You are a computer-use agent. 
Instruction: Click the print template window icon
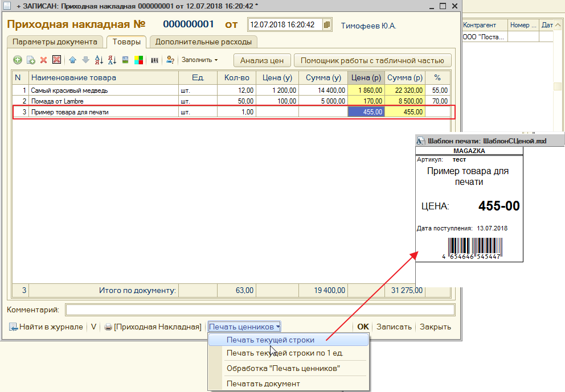coord(420,141)
